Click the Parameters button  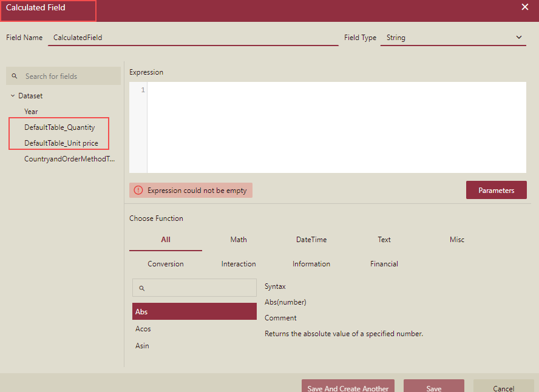(x=496, y=190)
